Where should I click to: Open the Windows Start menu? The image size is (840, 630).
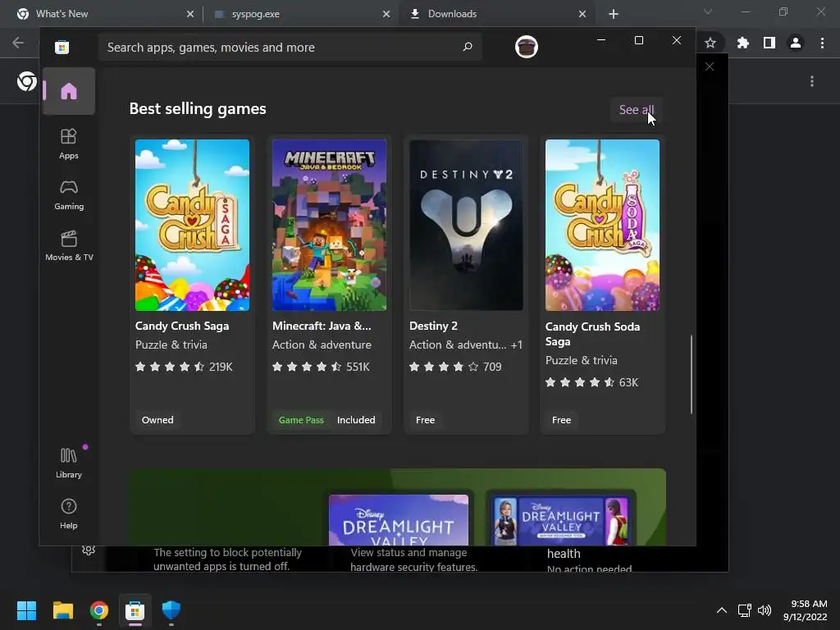coord(26,610)
